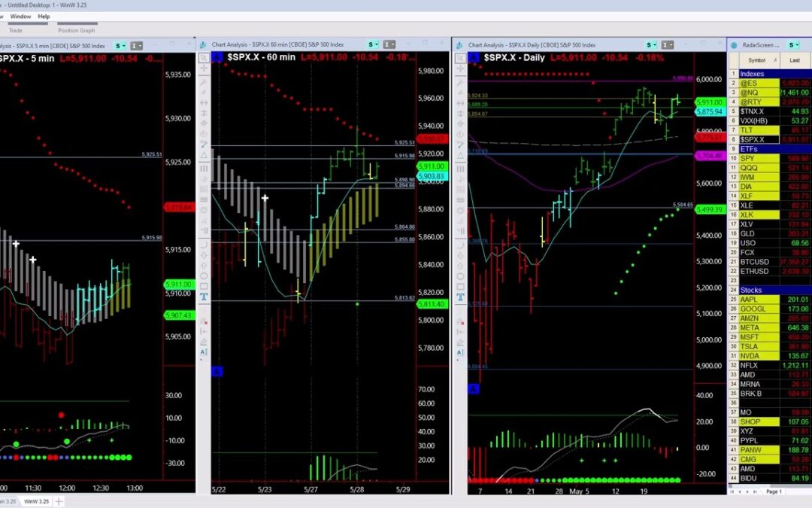Select the Text drawing tool on 60-min chart
This screenshot has height=508, width=812.
[204, 295]
